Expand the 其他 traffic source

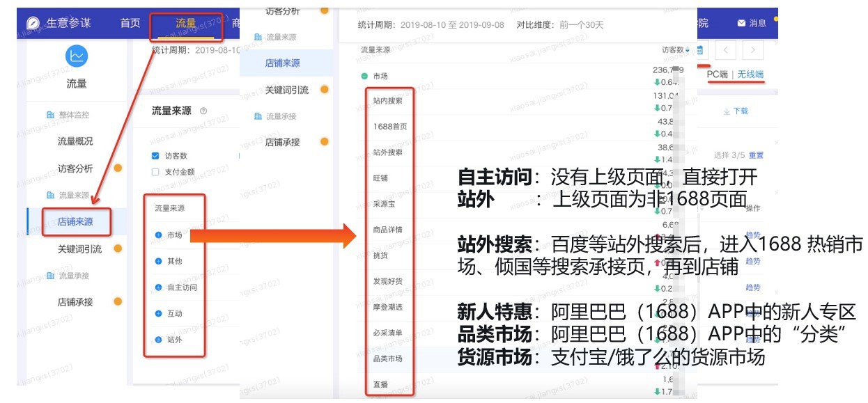158,261
